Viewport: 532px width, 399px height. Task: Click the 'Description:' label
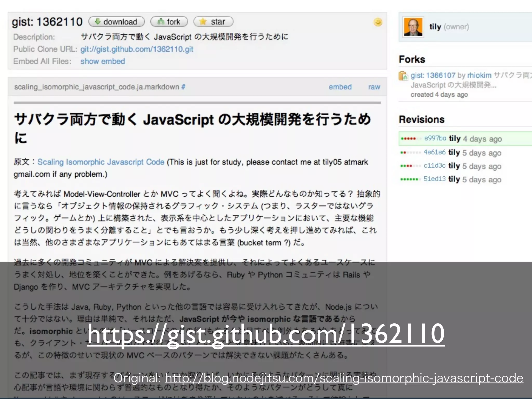(34, 37)
